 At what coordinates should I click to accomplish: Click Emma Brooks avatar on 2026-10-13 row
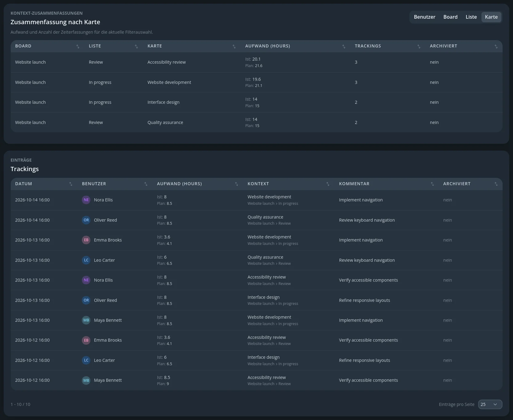(86, 240)
